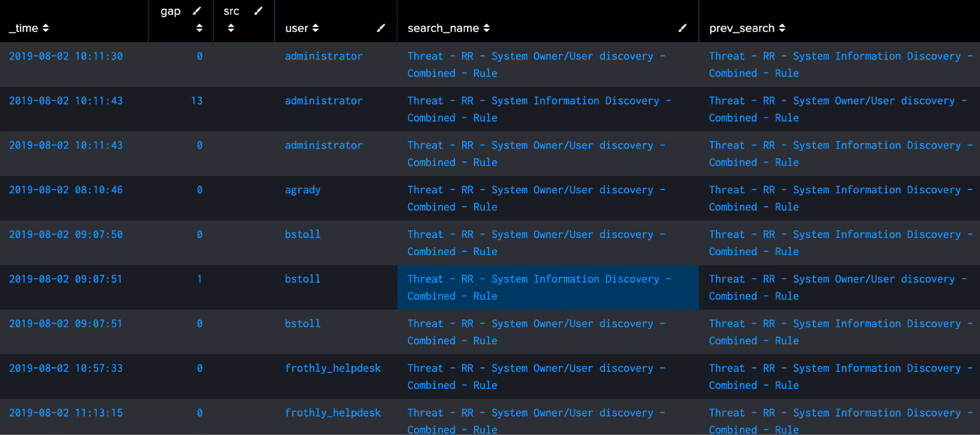Viewport: 980px width, 435px height.
Task: Click the pencil format icon in gap column
Action: pyautogui.click(x=197, y=11)
